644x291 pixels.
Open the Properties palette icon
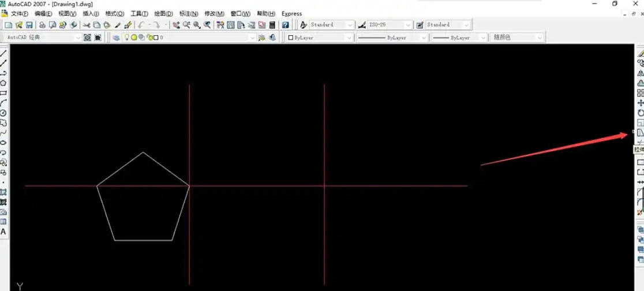pos(220,25)
